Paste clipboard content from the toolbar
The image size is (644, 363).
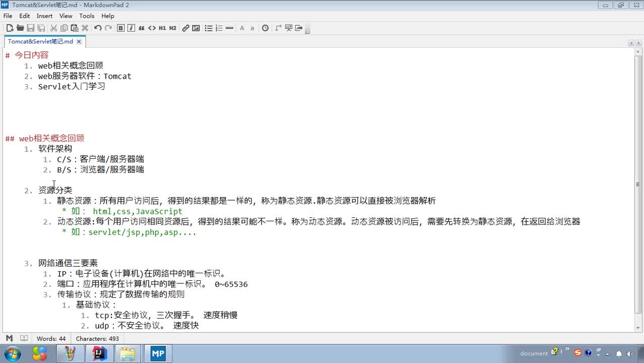(x=75, y=28)
